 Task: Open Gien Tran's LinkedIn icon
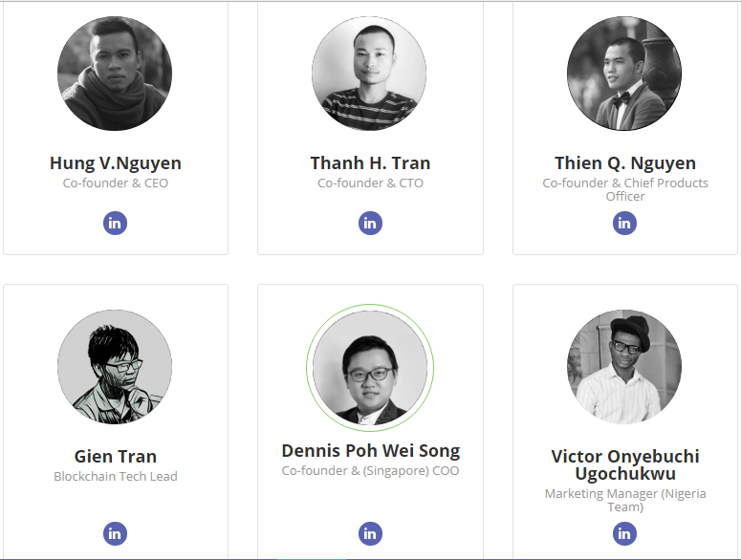pos(115,534)
